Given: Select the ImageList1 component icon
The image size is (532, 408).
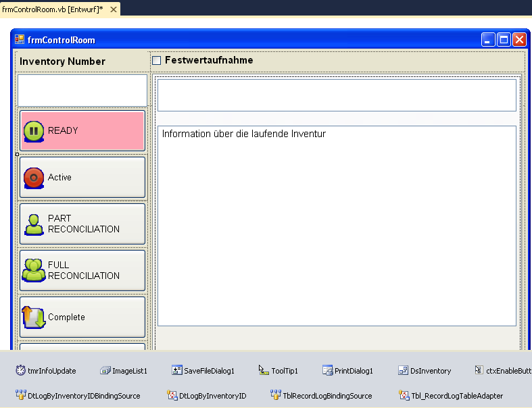Looking at the screenshot, I should [x=105, y=370].
